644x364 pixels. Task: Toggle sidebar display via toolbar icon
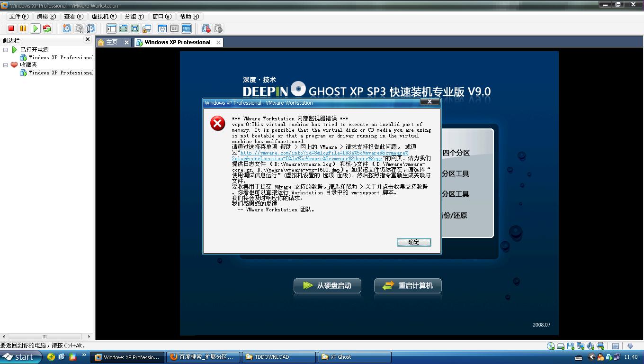click(x=111, y=28)
